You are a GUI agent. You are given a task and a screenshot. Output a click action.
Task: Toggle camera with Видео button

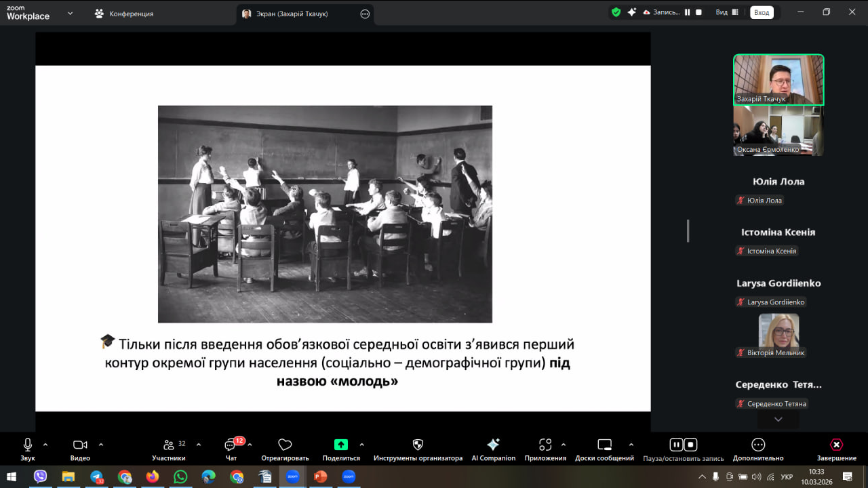(x=80, y=445)
